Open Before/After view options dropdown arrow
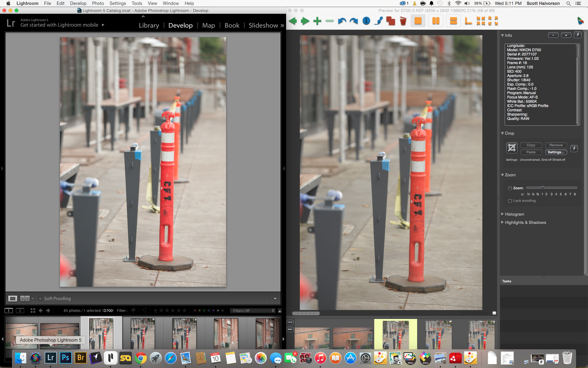This screenshot has height=368, width=588. coord(33,299)
